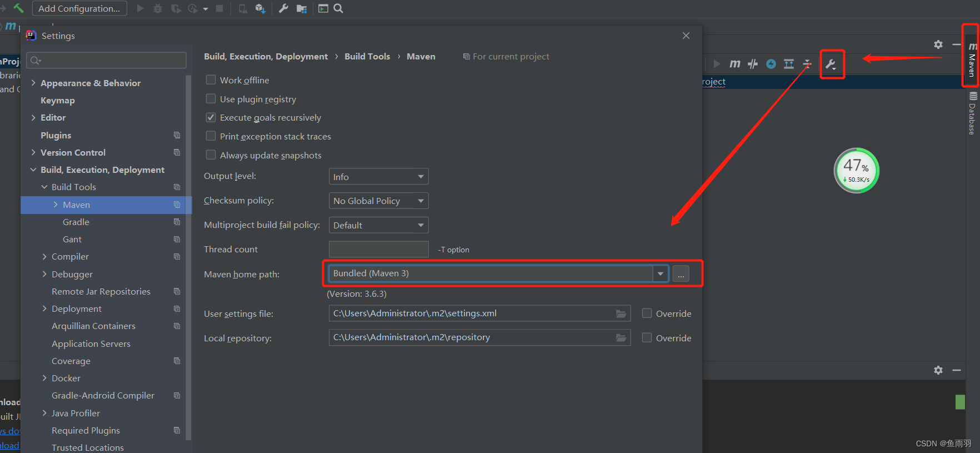Click the Add Configuration... button
The width and height of the screenshot is (980, 453).
tap(79, 8)
